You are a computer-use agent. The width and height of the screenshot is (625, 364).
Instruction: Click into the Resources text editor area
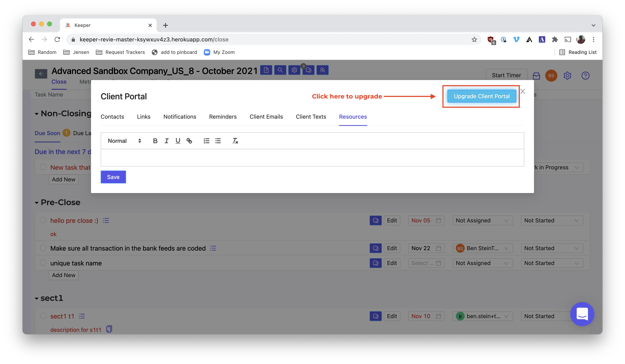[x=312, y=158]
